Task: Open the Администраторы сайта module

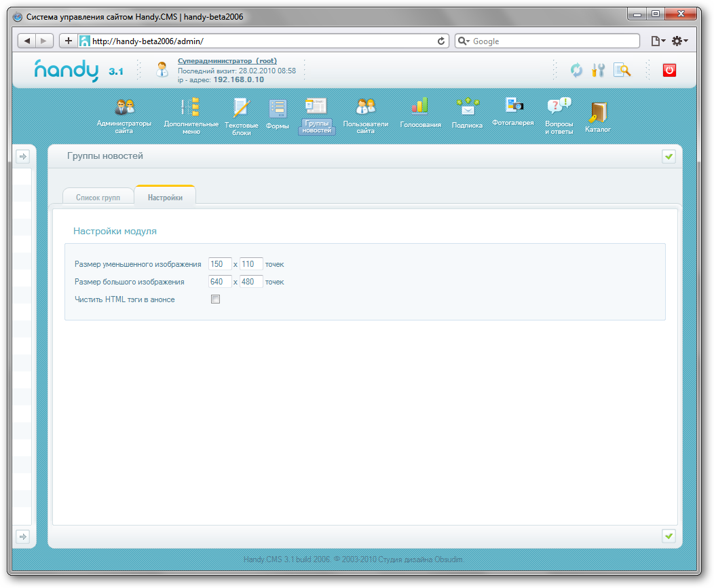Action: pos(124,115)
